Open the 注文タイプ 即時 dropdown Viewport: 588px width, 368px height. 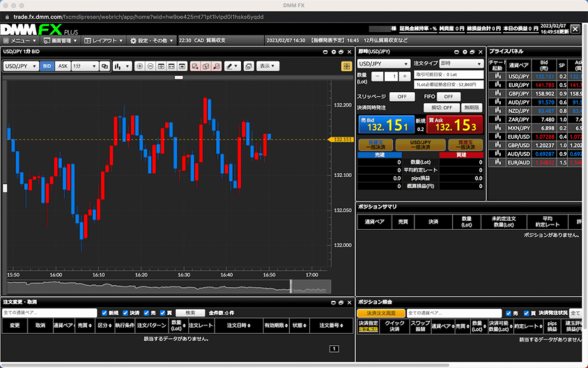(461, 63)
